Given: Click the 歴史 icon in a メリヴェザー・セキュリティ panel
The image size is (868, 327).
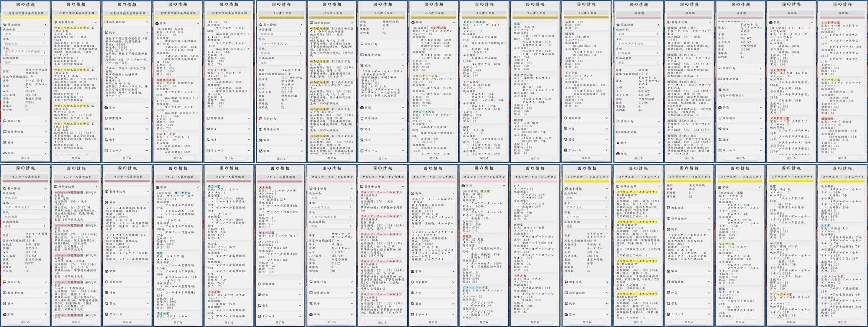Looking at the screenshot, I should pos(669,304).
